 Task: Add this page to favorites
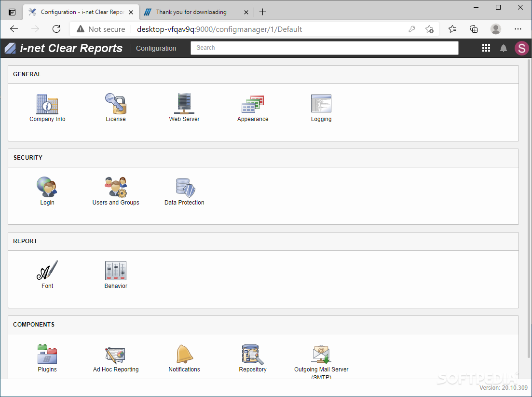click(x=429, y=29)
